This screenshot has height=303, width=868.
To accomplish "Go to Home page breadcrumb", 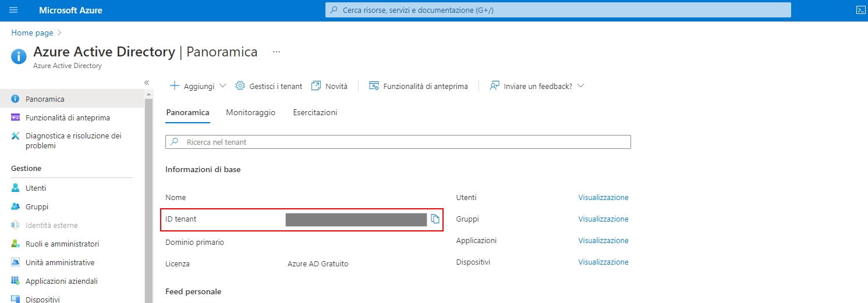I will pos(32,33).
